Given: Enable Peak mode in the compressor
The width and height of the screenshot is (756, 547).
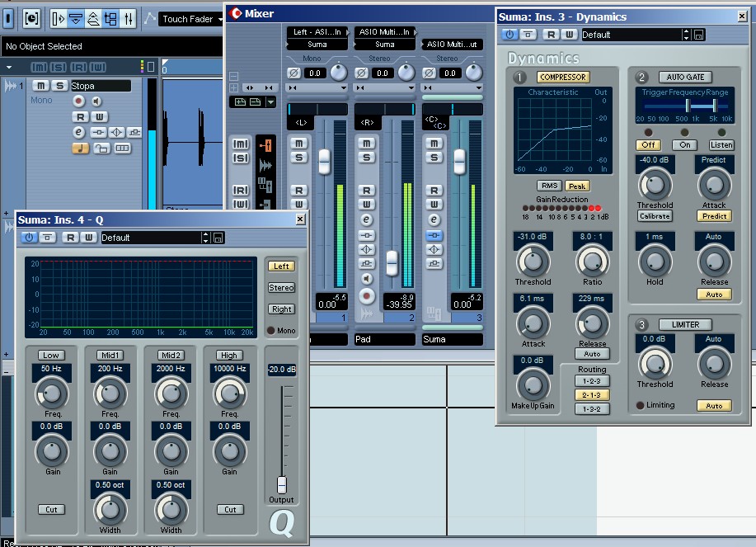Looking at the screenshot, I should coord(577,186).
